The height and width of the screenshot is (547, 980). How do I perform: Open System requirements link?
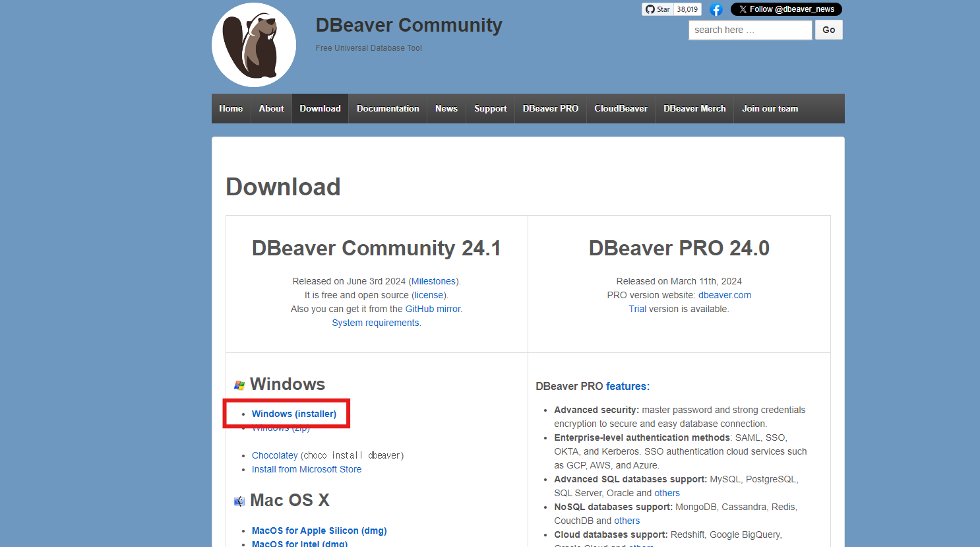(x=375, y=323)
